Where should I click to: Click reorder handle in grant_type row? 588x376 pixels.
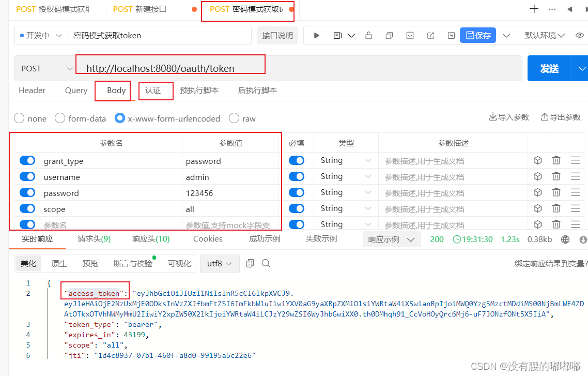(x=576, y=161)
